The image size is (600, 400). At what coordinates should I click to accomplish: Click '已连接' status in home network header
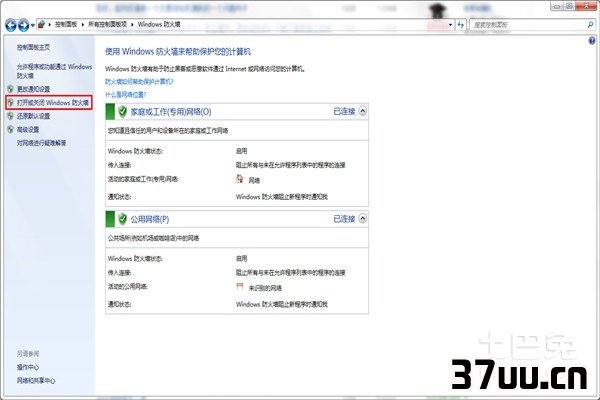(344, 111)
